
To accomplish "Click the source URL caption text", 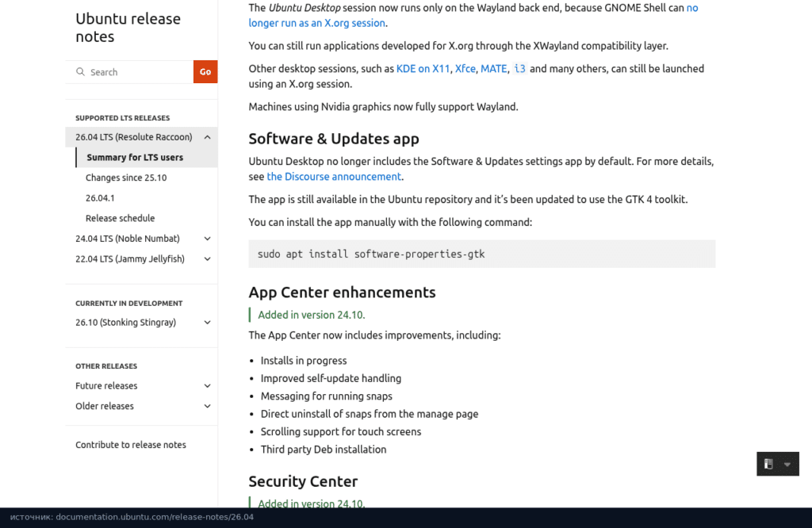I will (132, 517).
